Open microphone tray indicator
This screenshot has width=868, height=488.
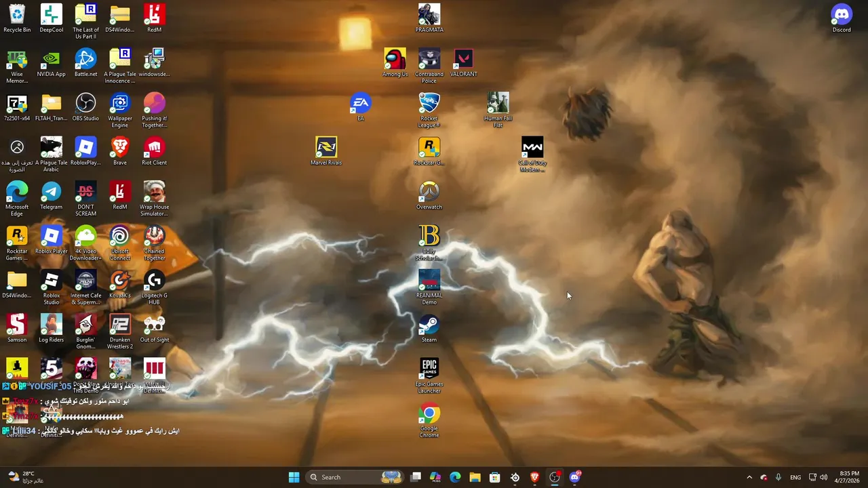tap(778, 477)
